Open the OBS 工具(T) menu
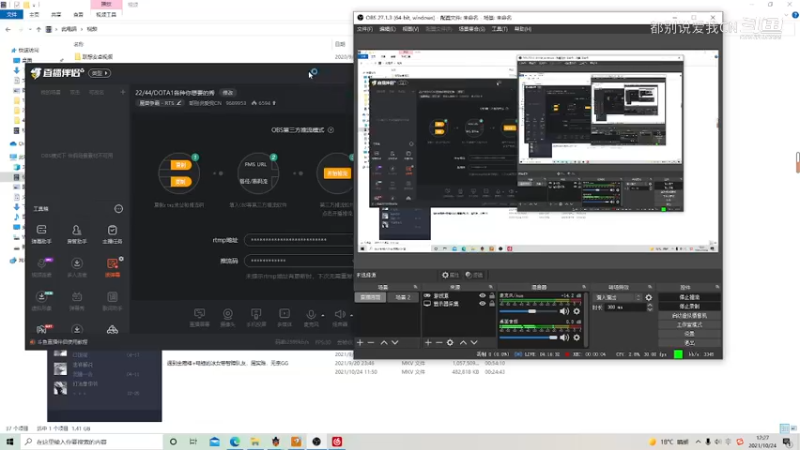Viewport: 800px width, 450px height. click(x=499, y=29)
